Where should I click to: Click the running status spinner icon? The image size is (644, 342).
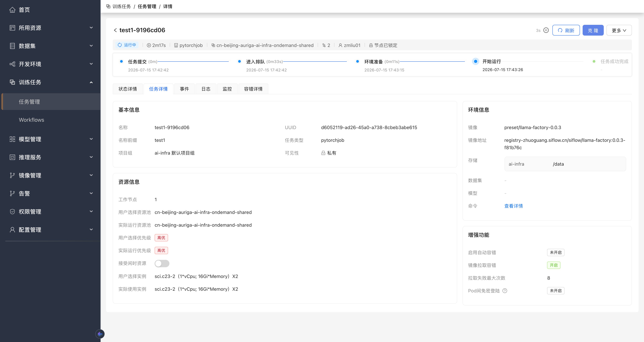click(120, 45)
